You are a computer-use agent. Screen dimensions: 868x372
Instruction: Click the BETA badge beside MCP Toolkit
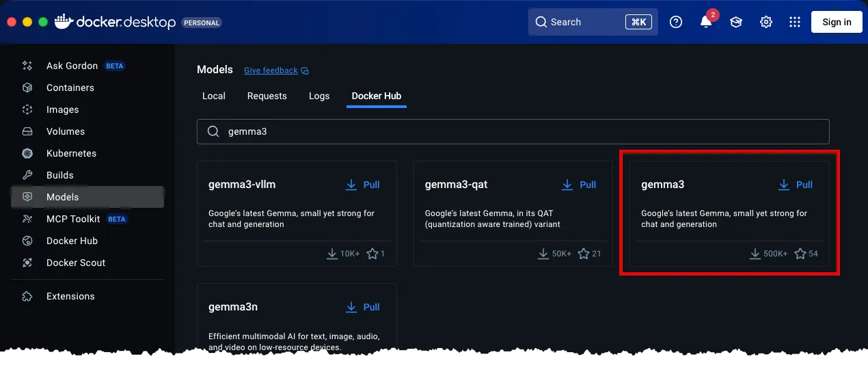pyautogui.click(x=117, y=220)
